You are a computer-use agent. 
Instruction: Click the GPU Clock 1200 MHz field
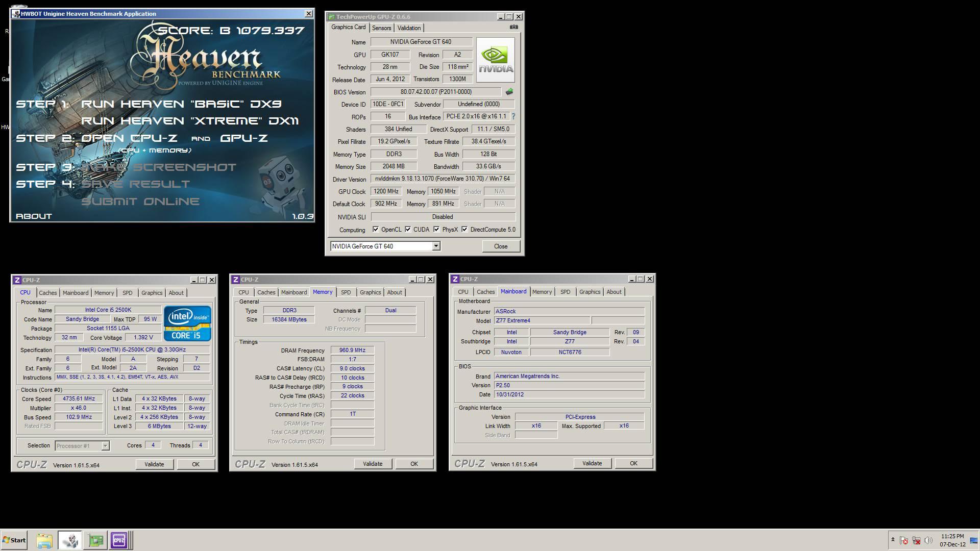click(386, 191)
